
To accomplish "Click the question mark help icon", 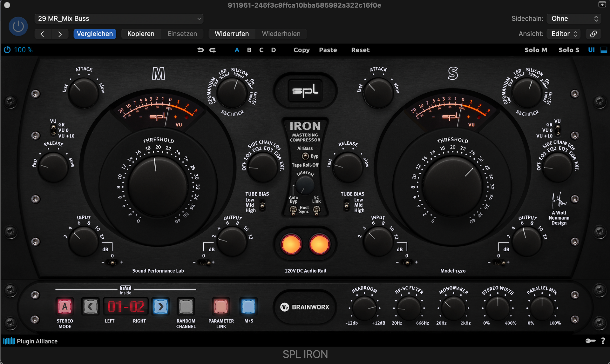I will (603, 341).
